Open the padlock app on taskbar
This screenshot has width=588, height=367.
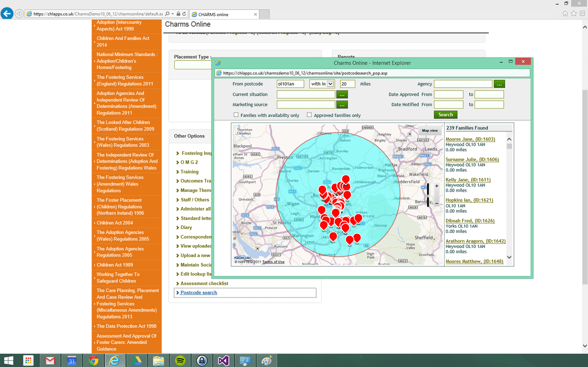pyautogui.click(x=202, y=361)
